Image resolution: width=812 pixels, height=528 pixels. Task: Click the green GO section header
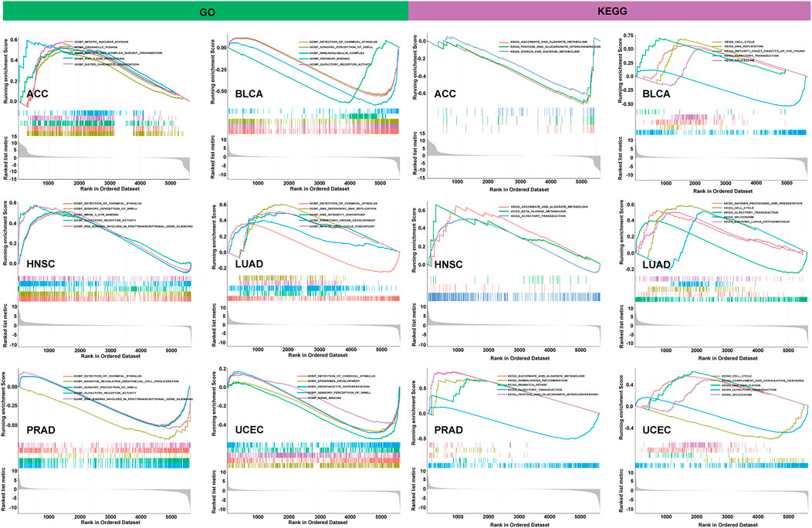click(x=205, y=12)
